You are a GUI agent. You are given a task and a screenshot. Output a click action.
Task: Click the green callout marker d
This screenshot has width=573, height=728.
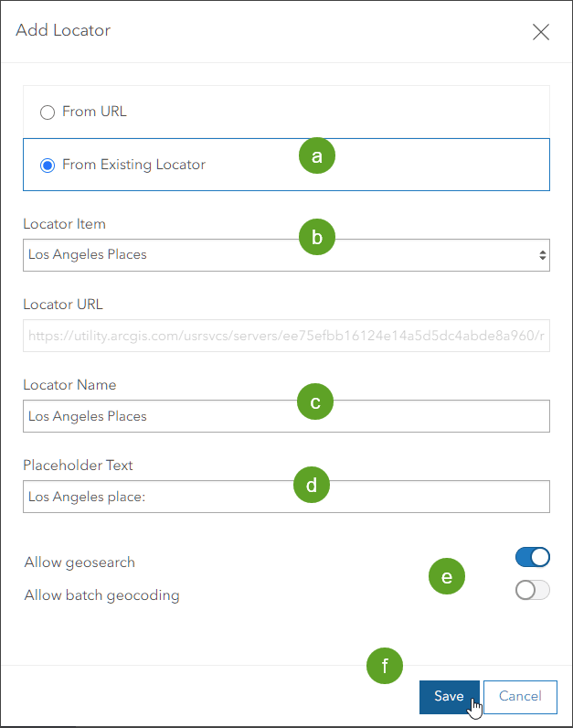311,485
